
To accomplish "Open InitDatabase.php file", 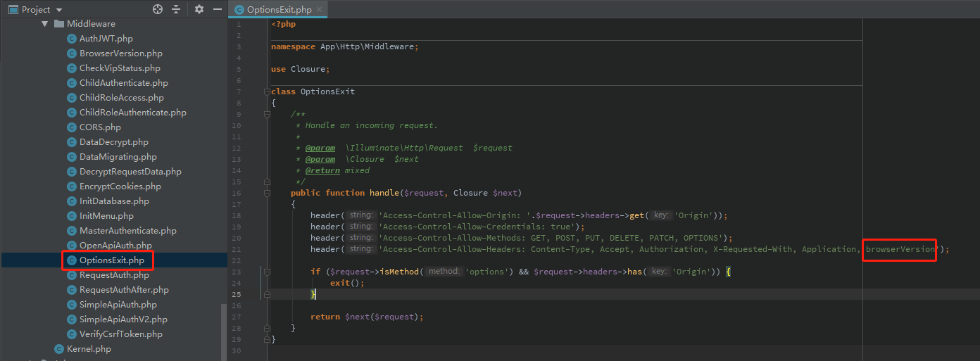I will pos(114,201).
